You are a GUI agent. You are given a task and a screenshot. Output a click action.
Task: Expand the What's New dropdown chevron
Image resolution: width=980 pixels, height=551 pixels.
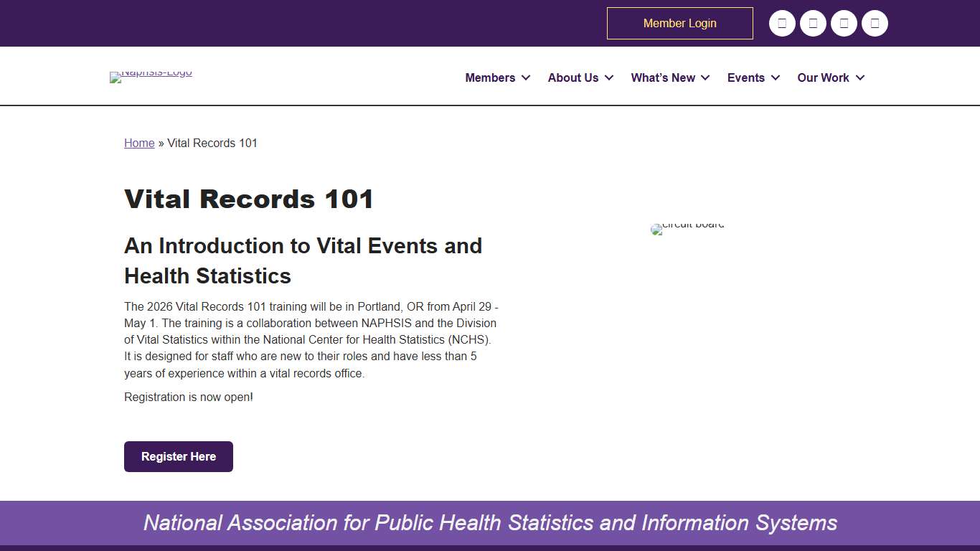[x=705, y=77]
